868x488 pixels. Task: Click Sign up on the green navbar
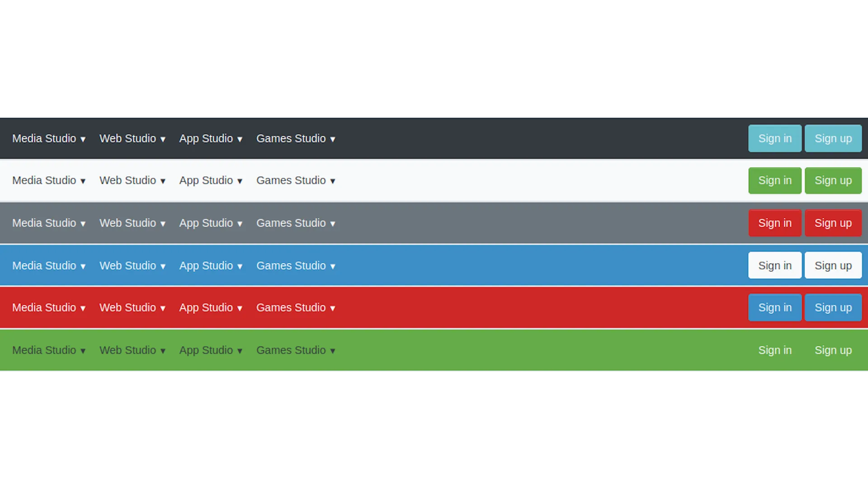tap(833, 350)
